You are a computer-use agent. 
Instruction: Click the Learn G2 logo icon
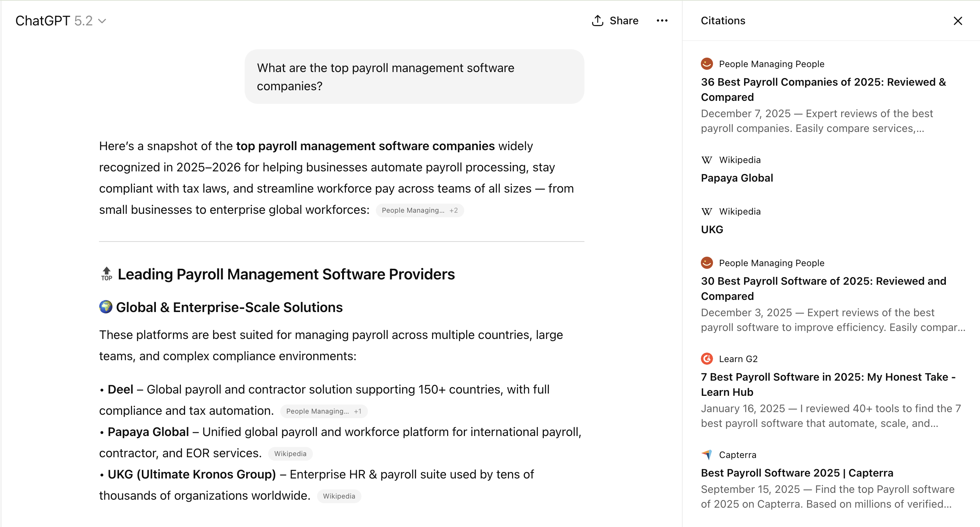click(707, 359)
